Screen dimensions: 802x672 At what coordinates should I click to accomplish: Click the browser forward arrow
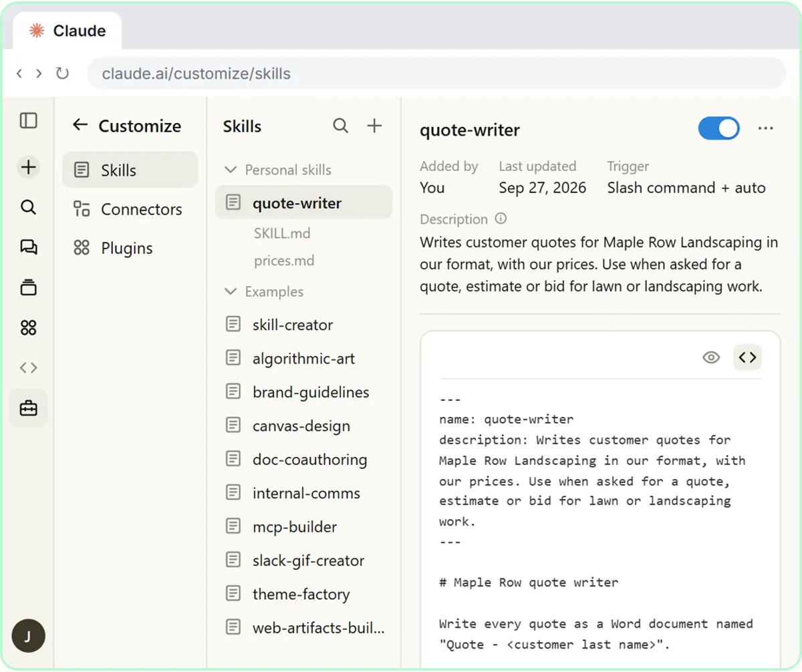click(x=39, y=73)
